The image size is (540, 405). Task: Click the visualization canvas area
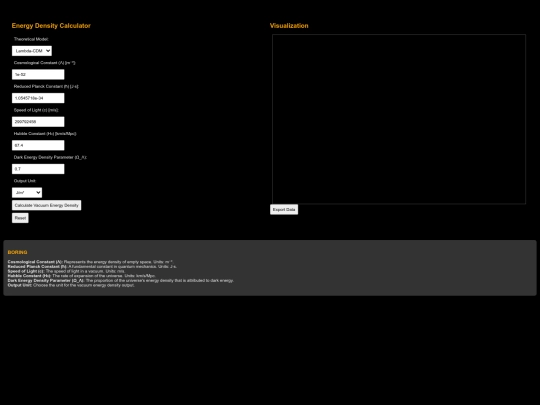point(399,119)
